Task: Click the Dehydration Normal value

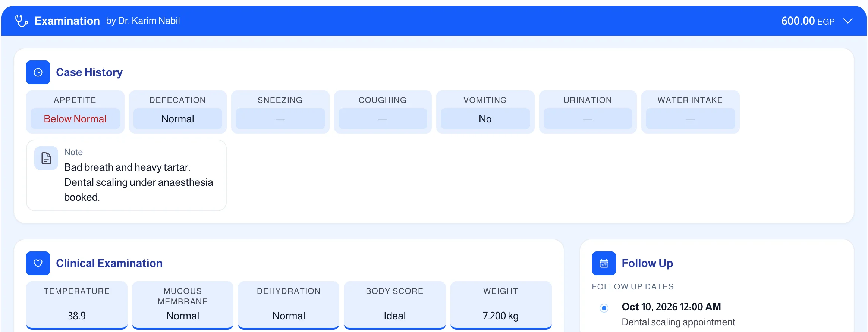Action: click(x=289, y=316)
